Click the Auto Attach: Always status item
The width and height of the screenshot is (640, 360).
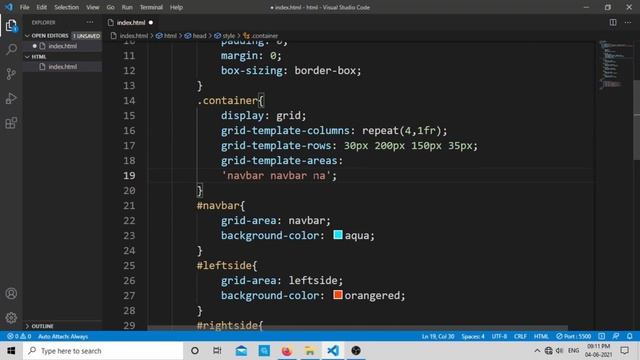tap(63, 336)
